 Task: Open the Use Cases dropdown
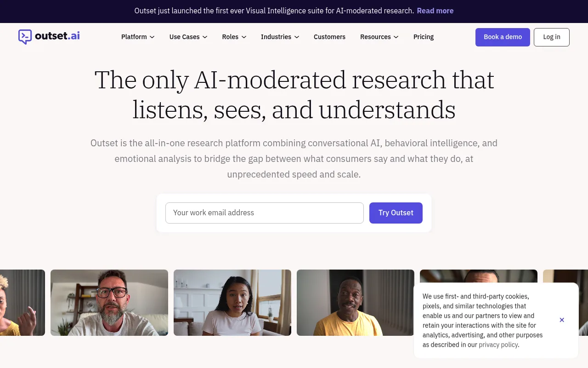point(188,37)
